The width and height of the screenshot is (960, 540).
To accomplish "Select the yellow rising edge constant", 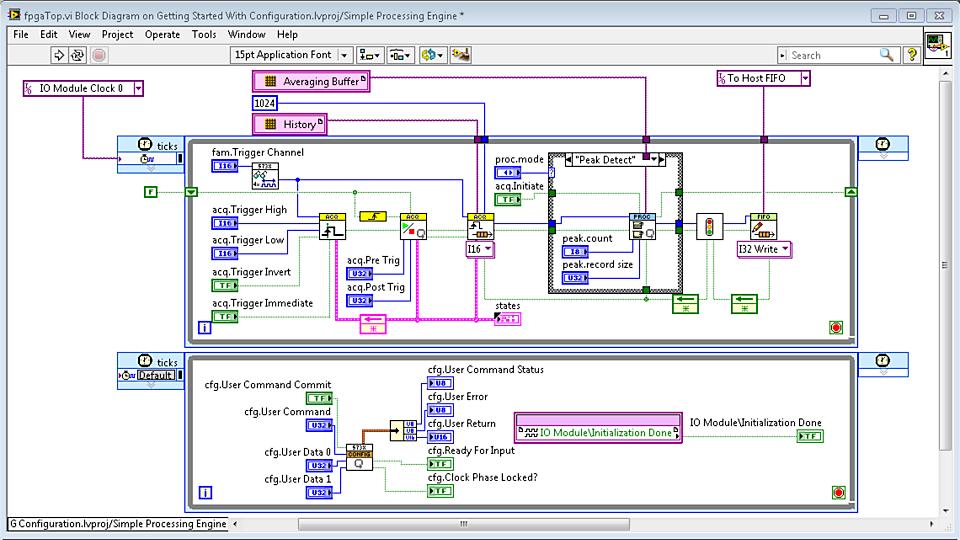I will 373,216.
